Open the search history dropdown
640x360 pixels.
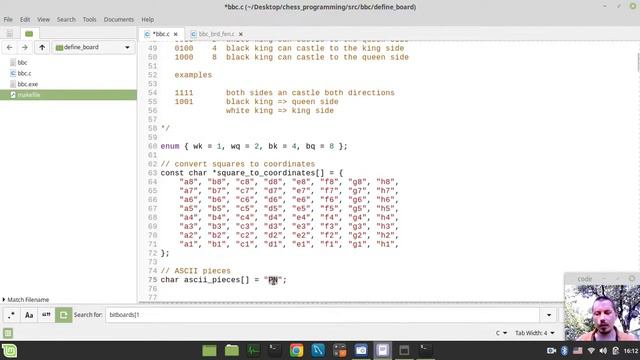click(x=549, y=315)
